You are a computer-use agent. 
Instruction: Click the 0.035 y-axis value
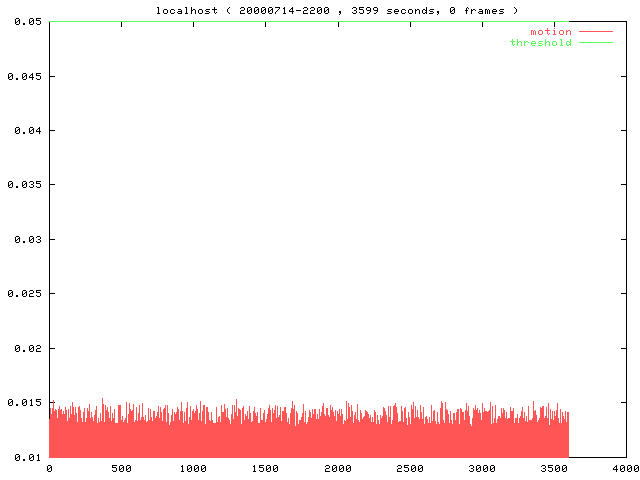click(24, 185)
